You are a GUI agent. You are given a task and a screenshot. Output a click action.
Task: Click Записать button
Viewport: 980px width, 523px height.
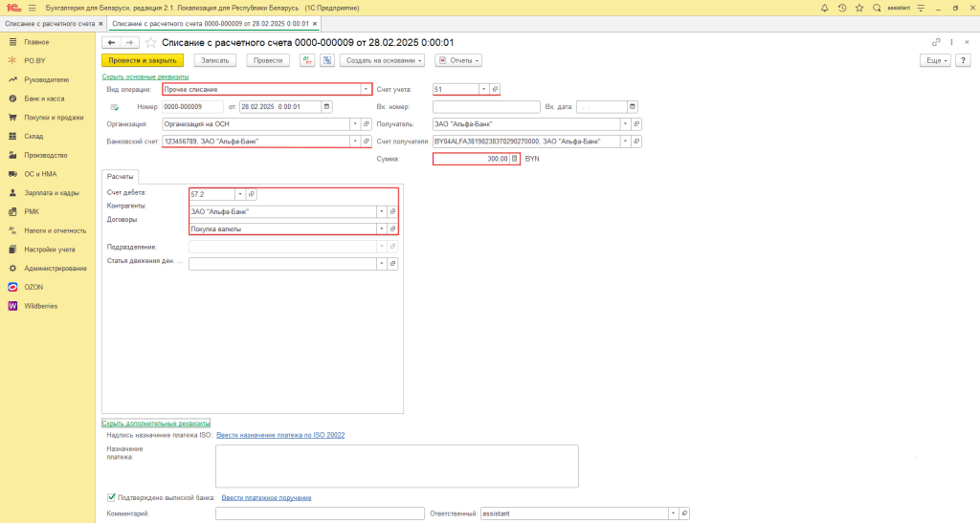215,60
